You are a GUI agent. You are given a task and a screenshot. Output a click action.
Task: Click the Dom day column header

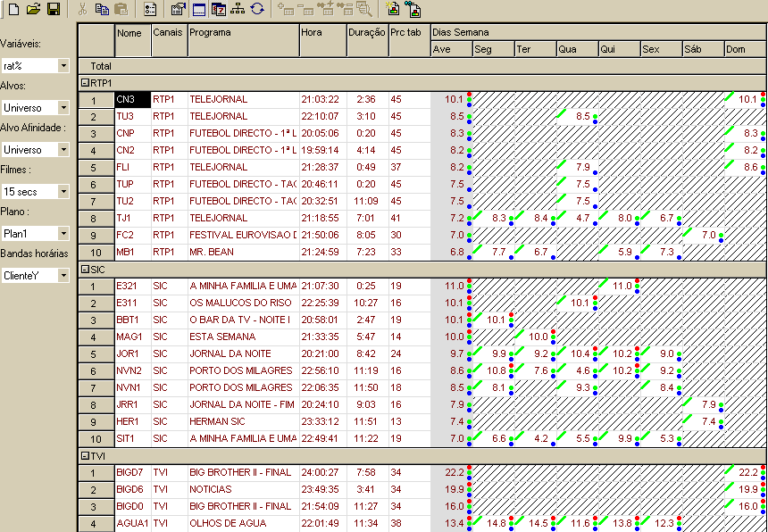tap(746, 49)
